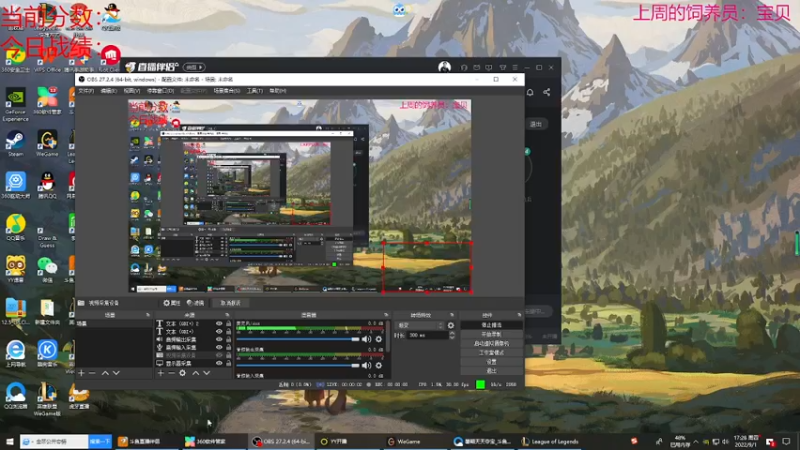800x450 pixels.
Task: Click the 开始录制 start recording button
Action: 491,334
